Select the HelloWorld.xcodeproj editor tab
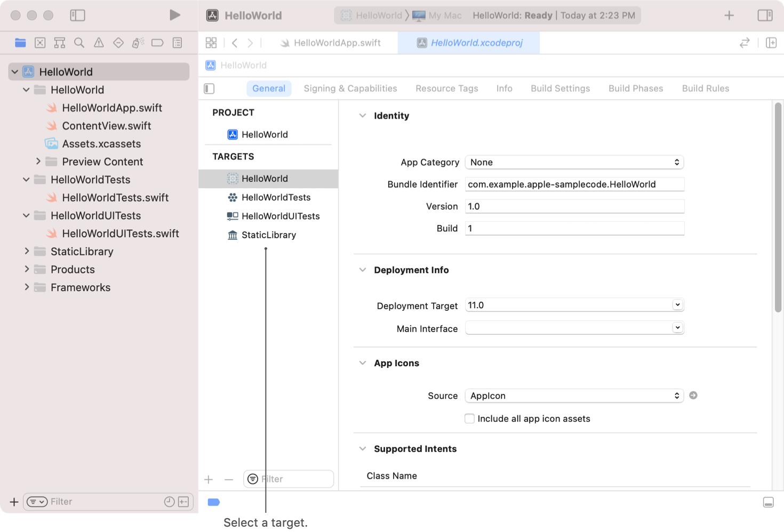Screen dimensions: 784x532 [x=469, y=43]
